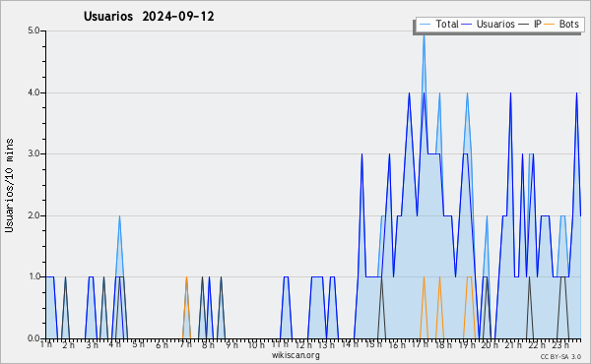Click the '5.0' y-axis value

coord(33,30)
